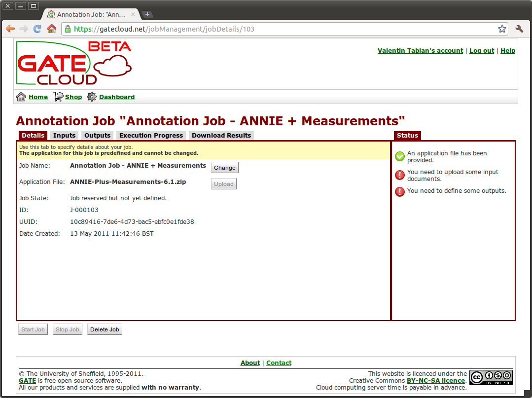Click the address bar URL field
The width and height of the screenshot is (532, 398).
[285, 29]
